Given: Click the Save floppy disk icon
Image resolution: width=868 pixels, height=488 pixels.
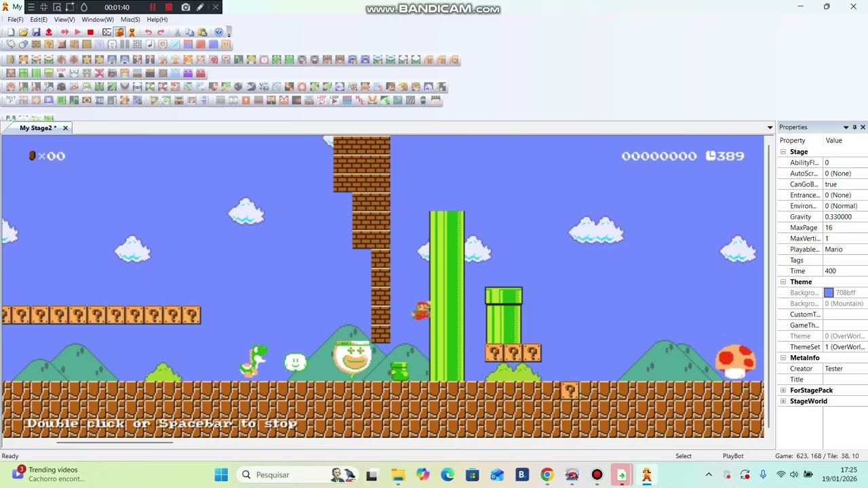Looking at the screenshot, I should (x=36, y=32).
